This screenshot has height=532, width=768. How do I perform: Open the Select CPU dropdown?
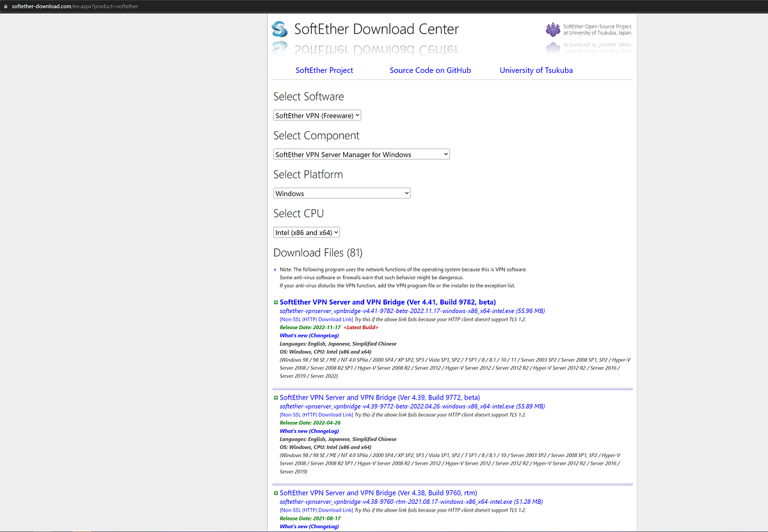point(306,232)
